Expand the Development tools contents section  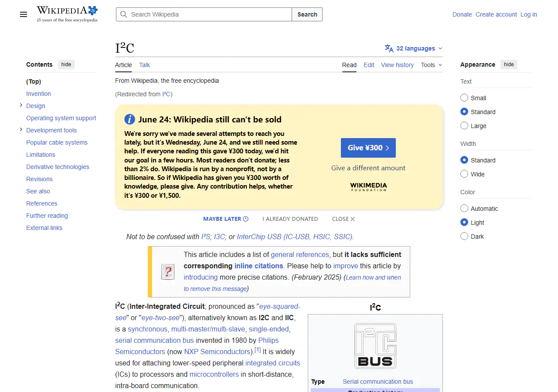[21, 130]
